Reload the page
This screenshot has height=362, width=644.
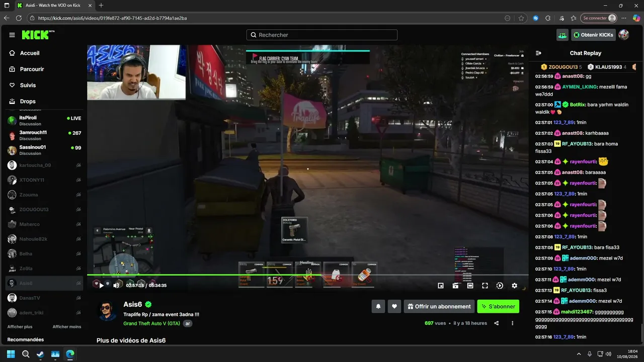19,18
